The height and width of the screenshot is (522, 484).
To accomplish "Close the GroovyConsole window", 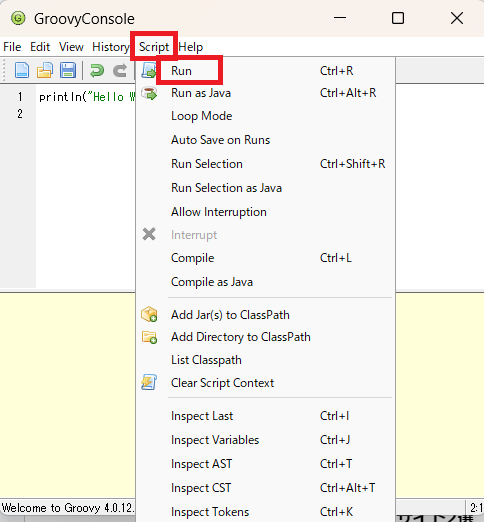I will click(457, 18).
